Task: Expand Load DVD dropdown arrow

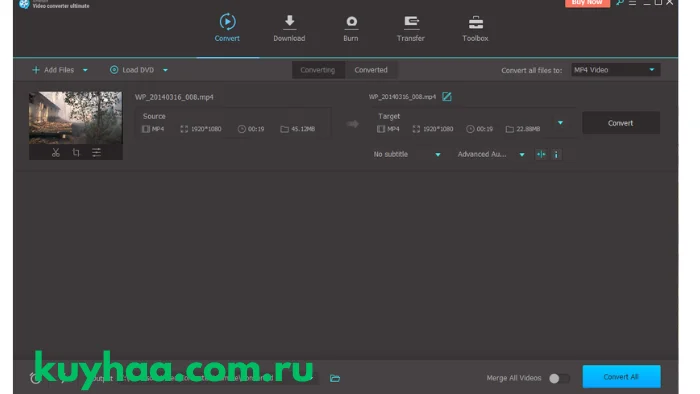Action: pos(165,70)
